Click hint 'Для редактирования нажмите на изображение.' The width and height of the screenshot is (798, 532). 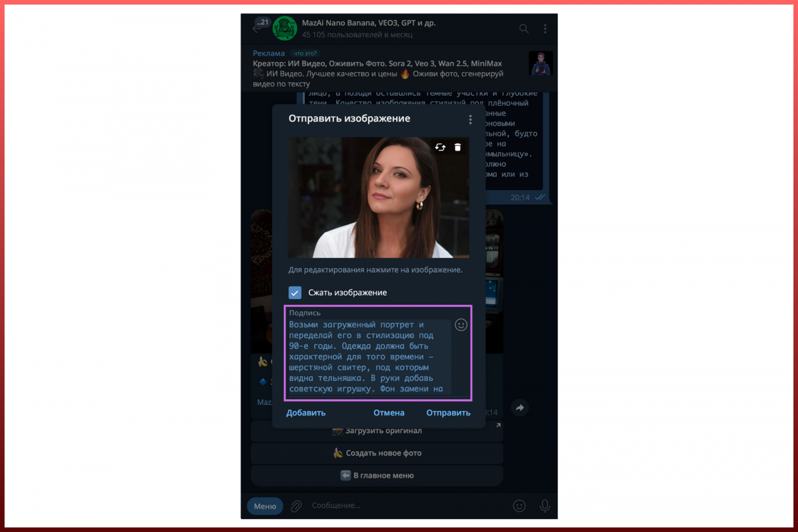click(x=376, y=270)
